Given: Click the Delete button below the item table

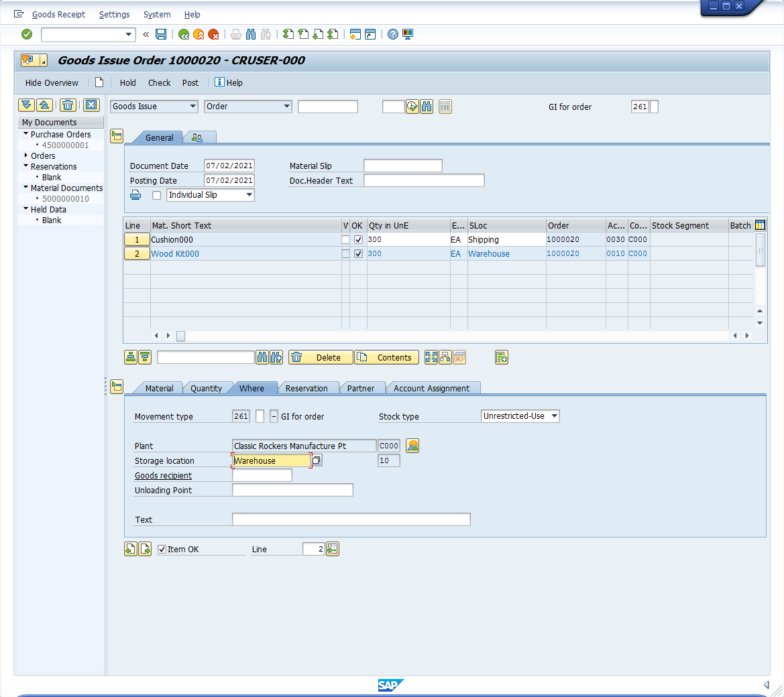Looking at the screenshot, I should point(321,357).
